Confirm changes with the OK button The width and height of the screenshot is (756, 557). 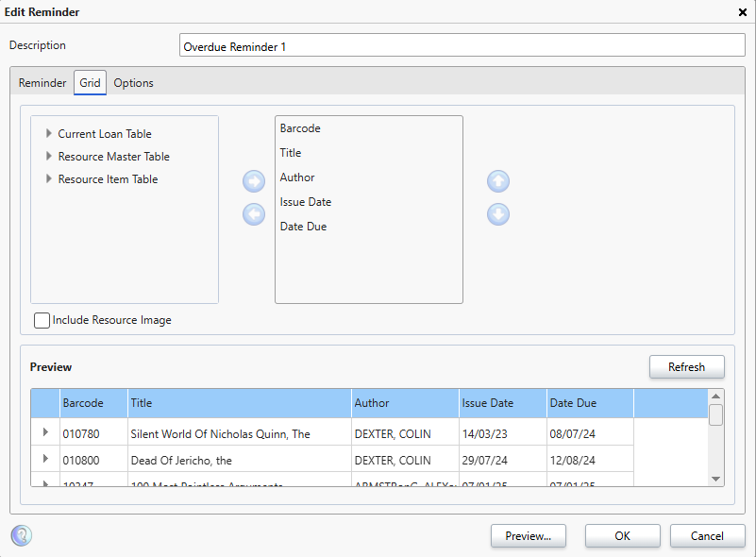[622, 535]
